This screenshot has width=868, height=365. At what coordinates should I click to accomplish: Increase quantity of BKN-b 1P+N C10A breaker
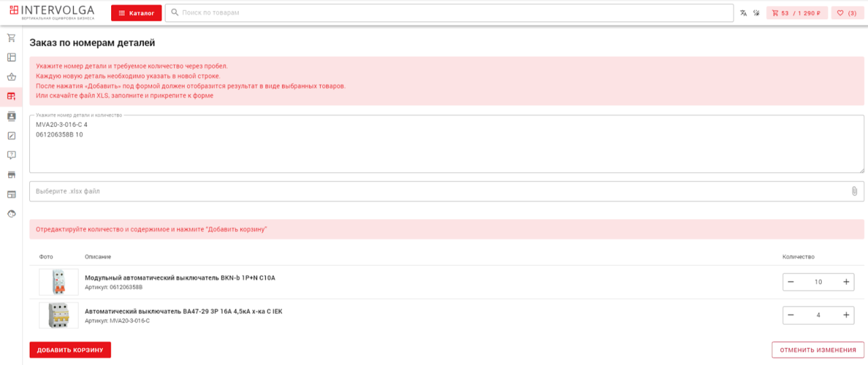click(846, 282)
